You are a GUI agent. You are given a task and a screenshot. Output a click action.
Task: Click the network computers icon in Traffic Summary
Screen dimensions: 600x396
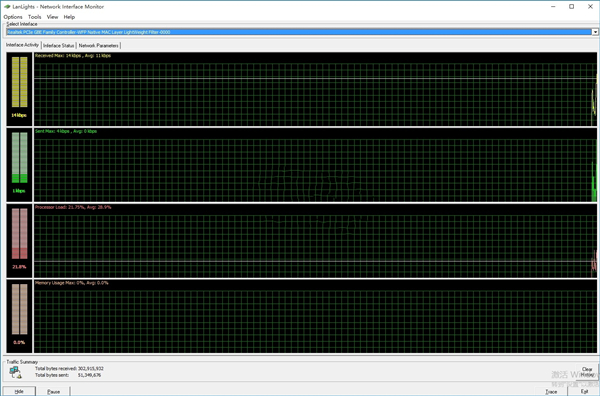point(15,372)
